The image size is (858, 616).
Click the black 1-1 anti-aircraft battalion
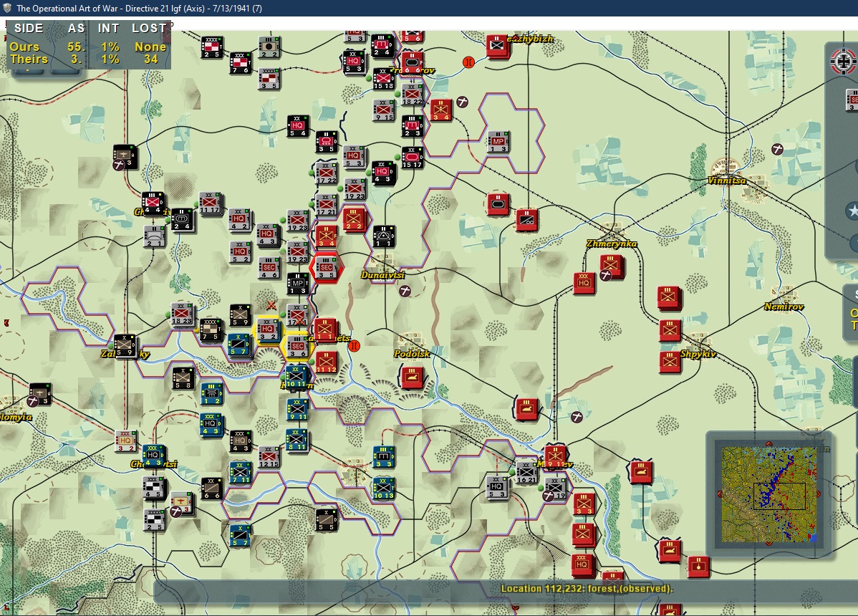tap(383, 236)
